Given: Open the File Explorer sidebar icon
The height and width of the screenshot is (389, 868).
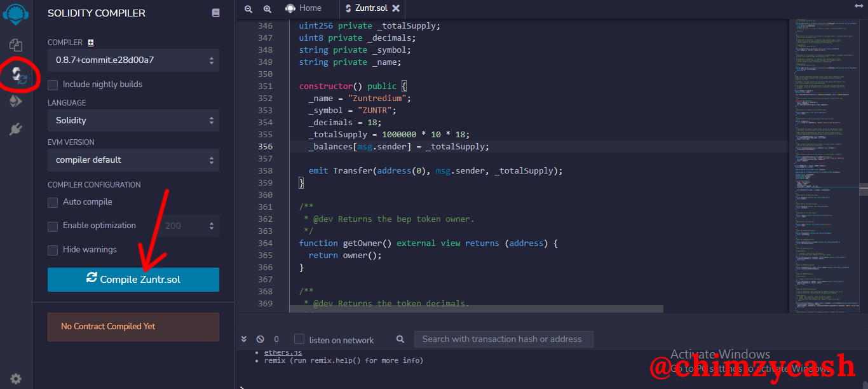Looking at the screenshot, I should point(16,45).
